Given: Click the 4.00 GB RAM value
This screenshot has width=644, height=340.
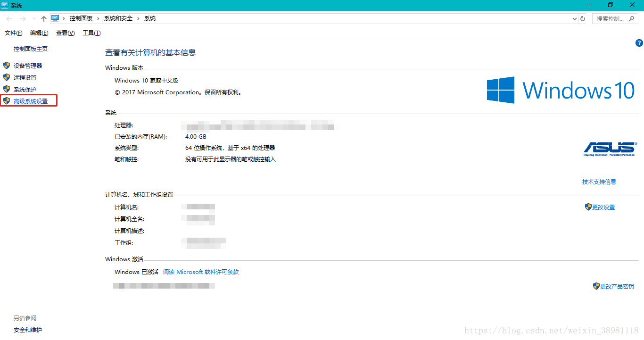Looking at the screenshot, I should [196, 137].
